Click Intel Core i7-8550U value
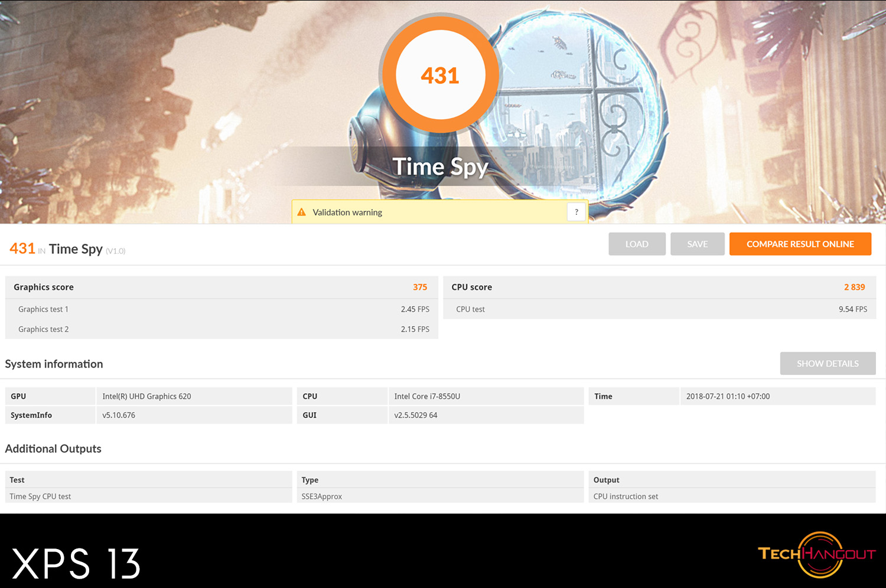Screen dimensions: 886x588 pos(427,397)
